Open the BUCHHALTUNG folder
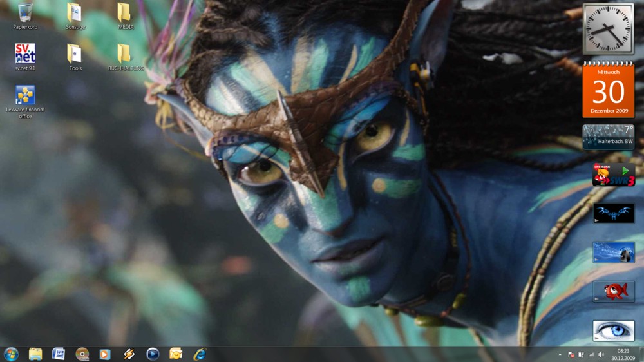 coord(124,53)
